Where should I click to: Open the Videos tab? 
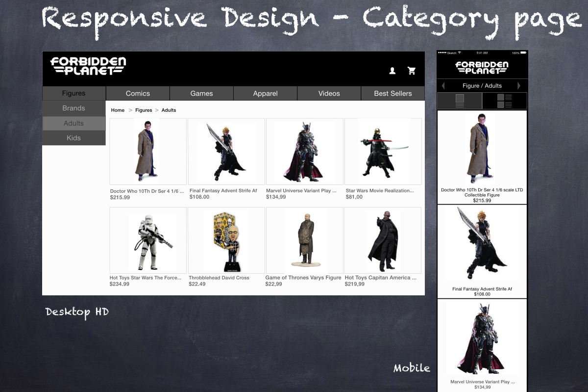(329, 93)
